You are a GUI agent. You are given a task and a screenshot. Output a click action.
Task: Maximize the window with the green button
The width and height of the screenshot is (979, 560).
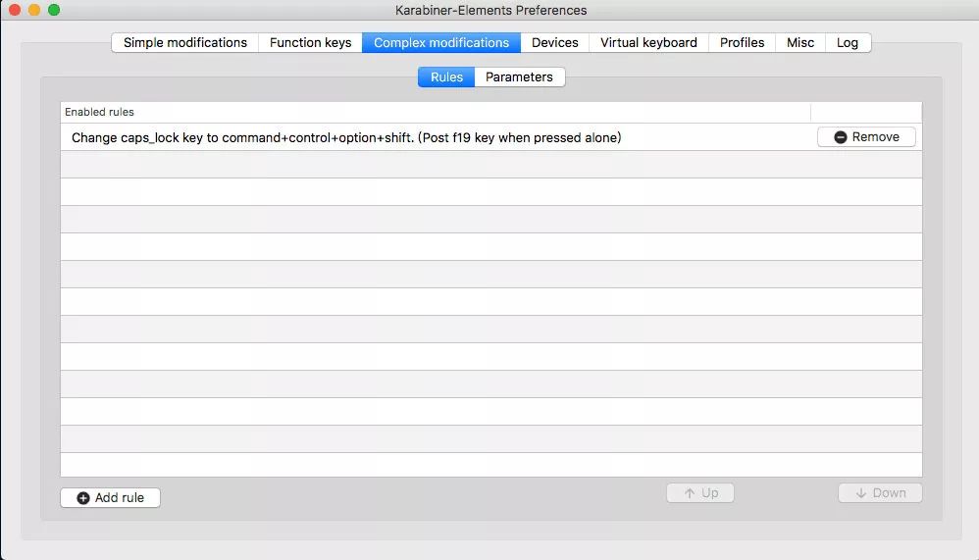point(54,10)
